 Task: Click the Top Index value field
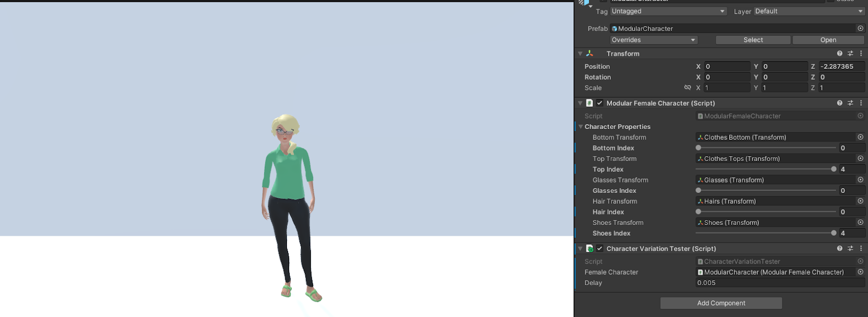(x=852, y=169)
